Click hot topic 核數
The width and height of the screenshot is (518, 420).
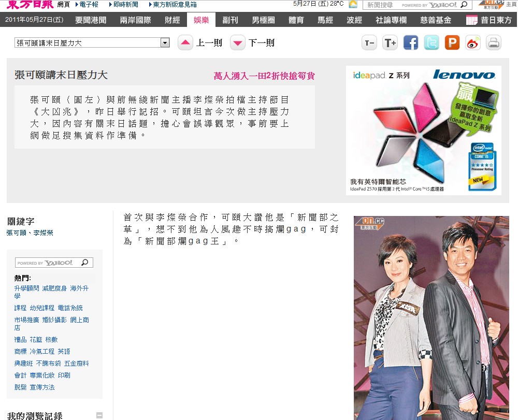click(x=51, y=340)
